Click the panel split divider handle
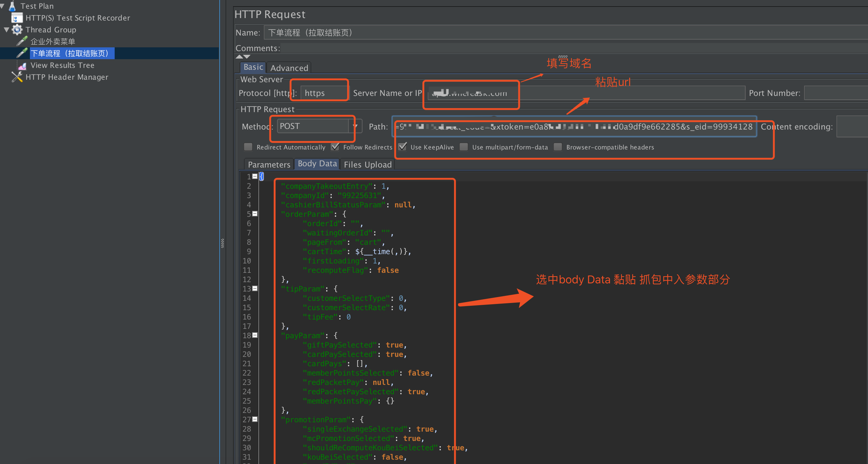This screenshot has width=868, height=464. coord(222,243)
